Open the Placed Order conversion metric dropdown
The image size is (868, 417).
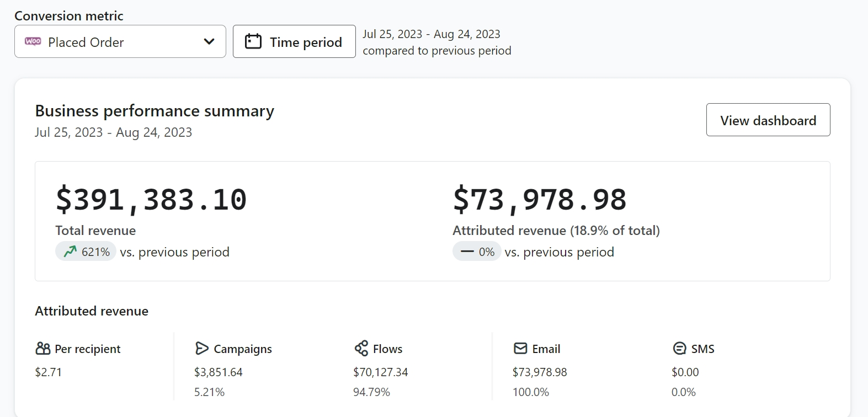(x=120, y=41)
